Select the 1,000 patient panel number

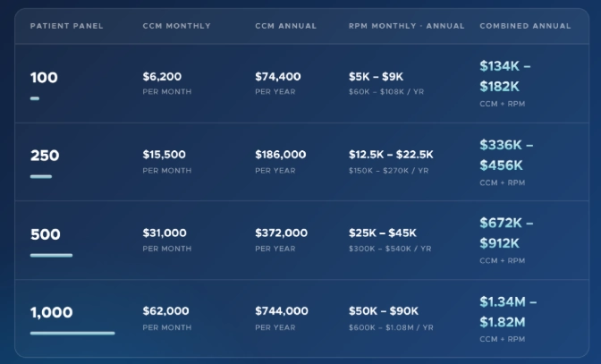pyautogui.click(x=52, y=312)
